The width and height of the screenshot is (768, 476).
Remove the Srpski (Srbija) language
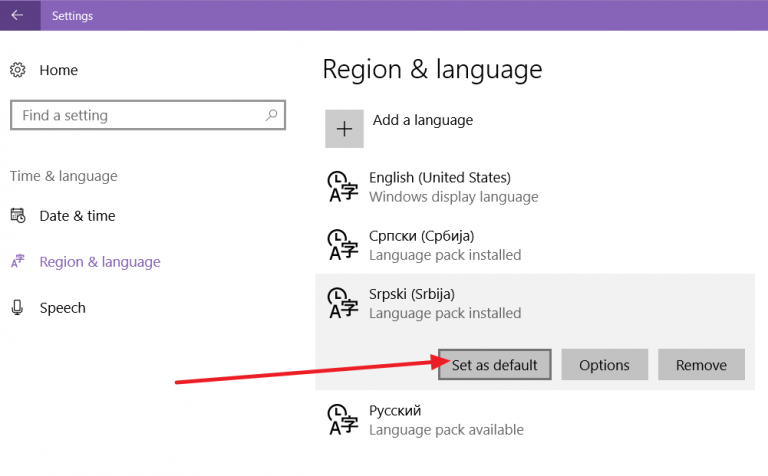click(x=701, y=365)
